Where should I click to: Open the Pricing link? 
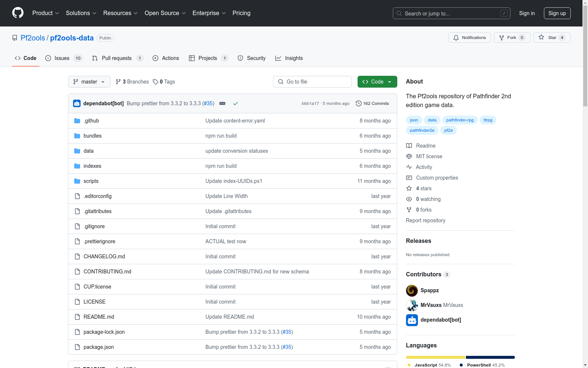241,13
